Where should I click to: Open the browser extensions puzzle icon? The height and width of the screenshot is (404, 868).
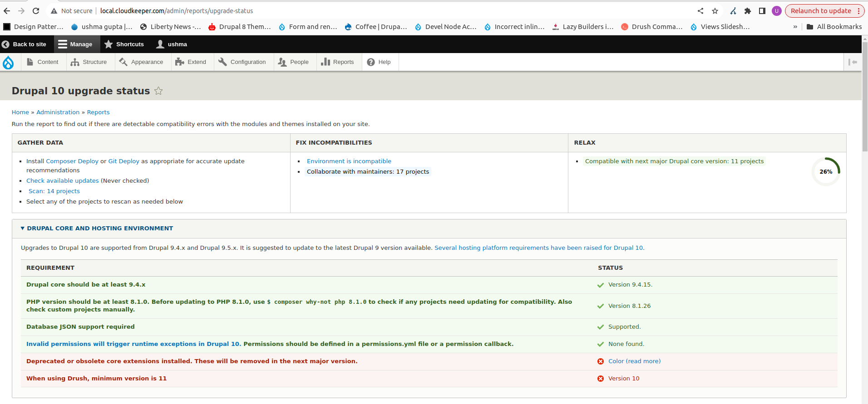point(748,11)
